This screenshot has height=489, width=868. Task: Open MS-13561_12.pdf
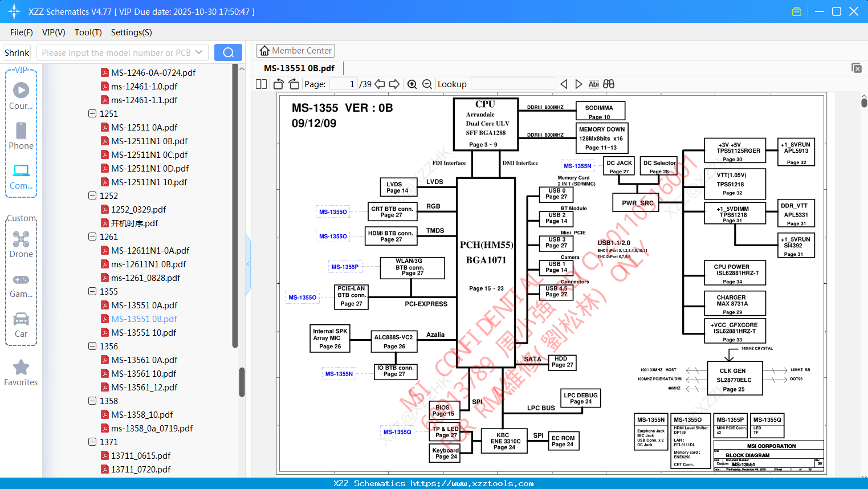[x=144, y=387]
